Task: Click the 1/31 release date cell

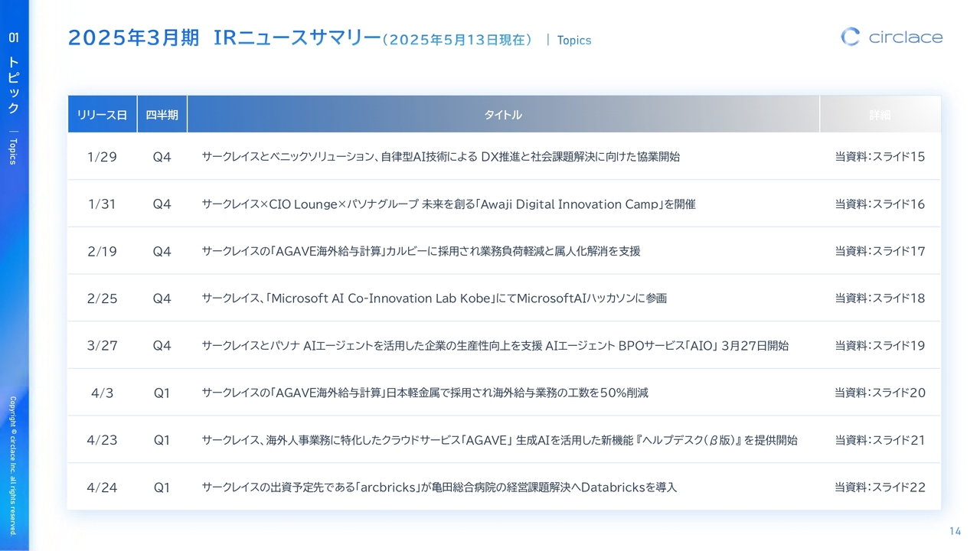Action: click(x=102, y=204)
